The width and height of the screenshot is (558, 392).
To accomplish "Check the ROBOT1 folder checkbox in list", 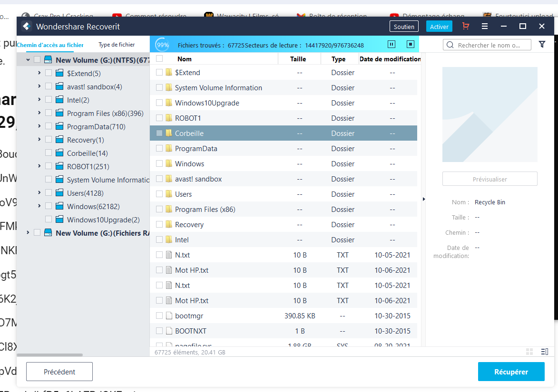I will click(x=159, y=118).
